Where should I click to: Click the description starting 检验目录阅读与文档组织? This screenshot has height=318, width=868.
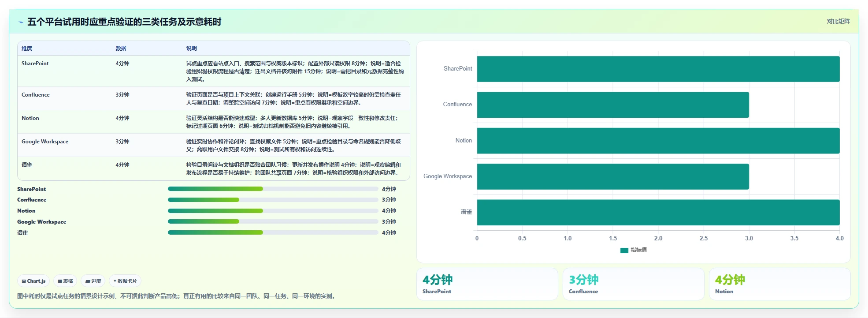(294, 169)
